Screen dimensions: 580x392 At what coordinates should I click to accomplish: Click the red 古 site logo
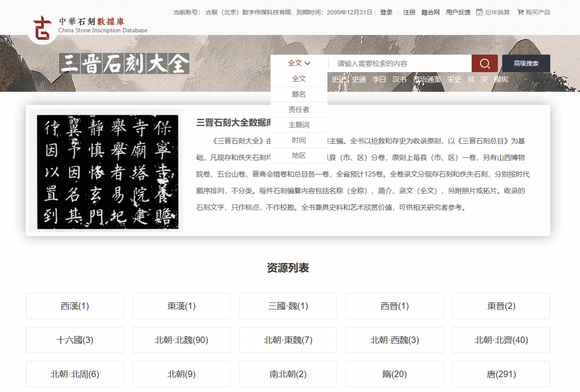pos(42,28)
